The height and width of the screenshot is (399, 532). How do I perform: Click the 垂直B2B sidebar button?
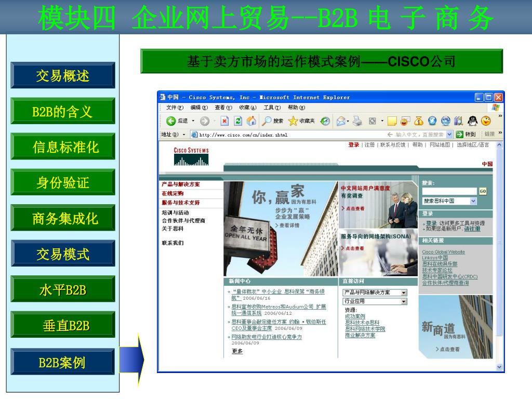click(63, 325)
